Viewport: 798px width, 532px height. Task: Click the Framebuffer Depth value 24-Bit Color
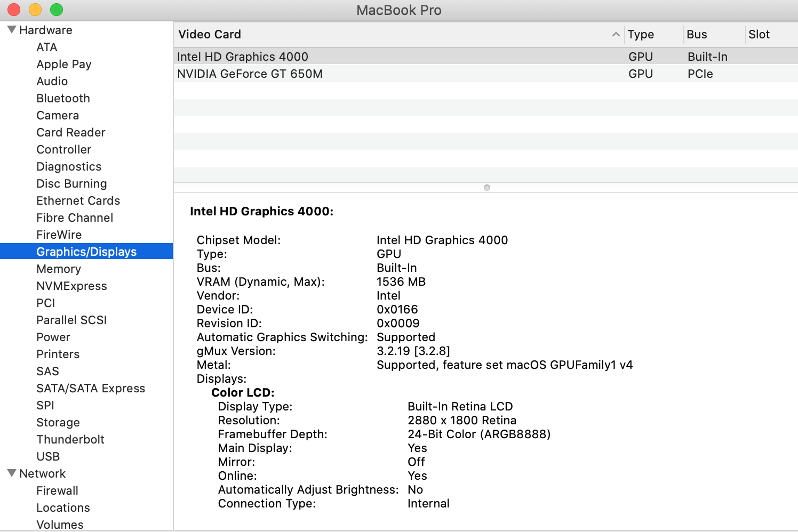pyautogui.click(x=479, y=434)
